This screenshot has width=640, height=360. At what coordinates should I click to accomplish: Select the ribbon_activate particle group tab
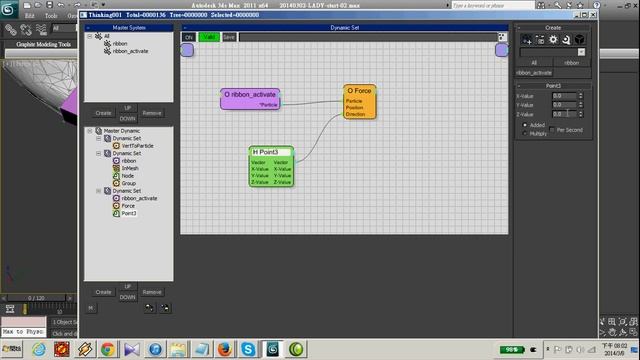[534, 73]
